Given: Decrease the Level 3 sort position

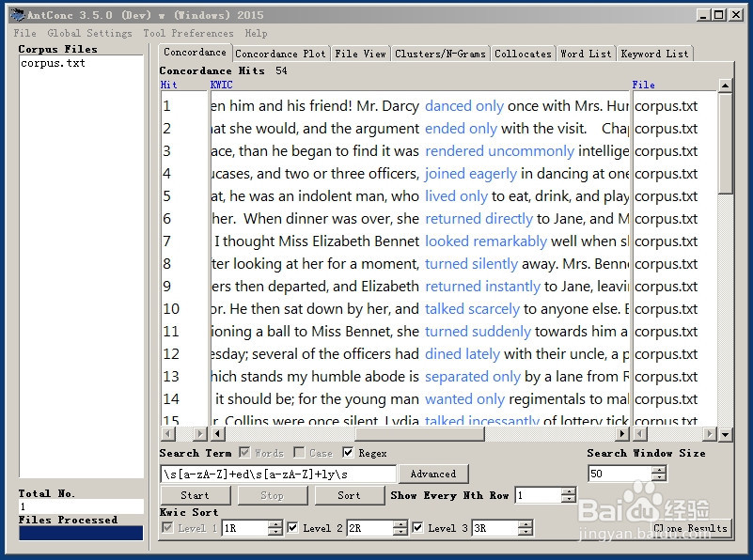Looking at the screenshot, I should 526,532.
